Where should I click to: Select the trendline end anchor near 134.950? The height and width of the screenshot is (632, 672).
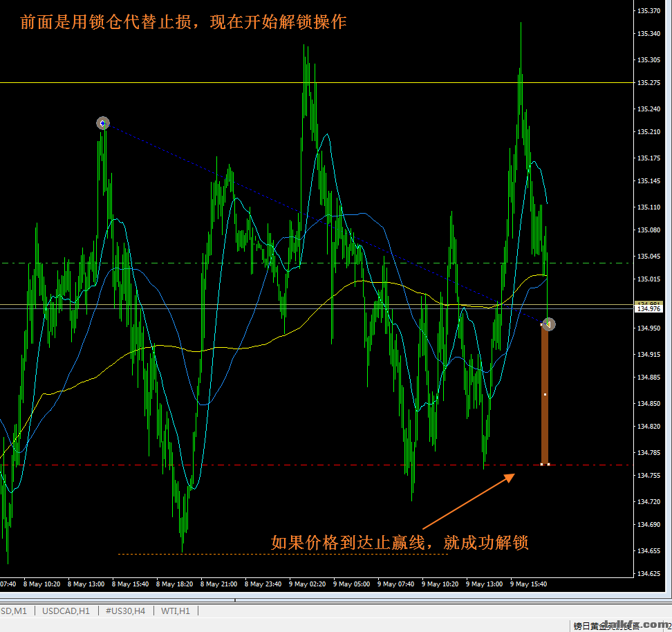548,324
